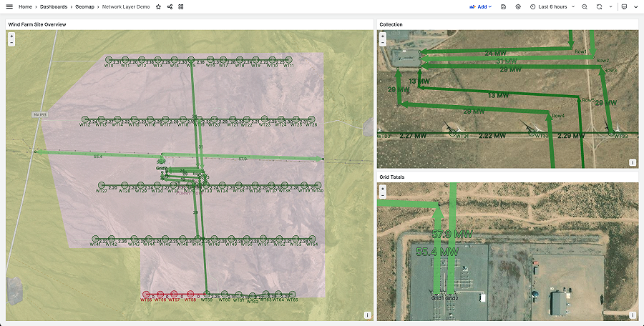Click the refresh dashboard icon

(600, 7)
